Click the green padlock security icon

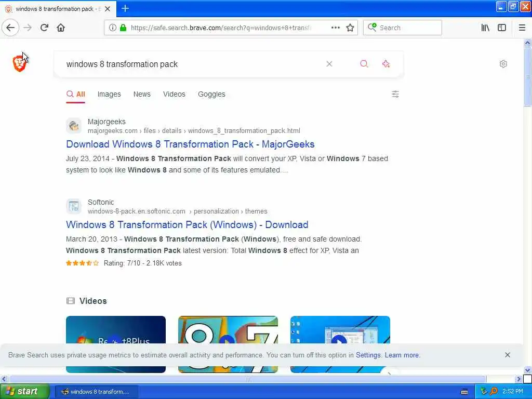tap(124, 28)
